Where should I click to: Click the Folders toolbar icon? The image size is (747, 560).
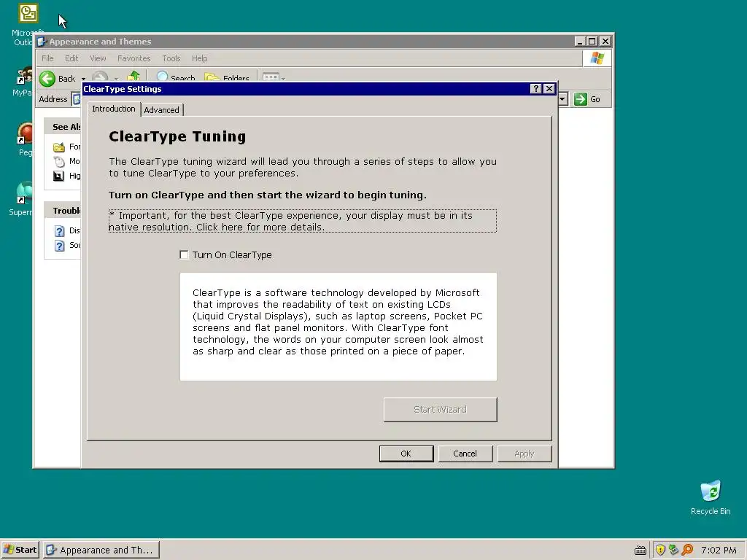click(212, 77)
